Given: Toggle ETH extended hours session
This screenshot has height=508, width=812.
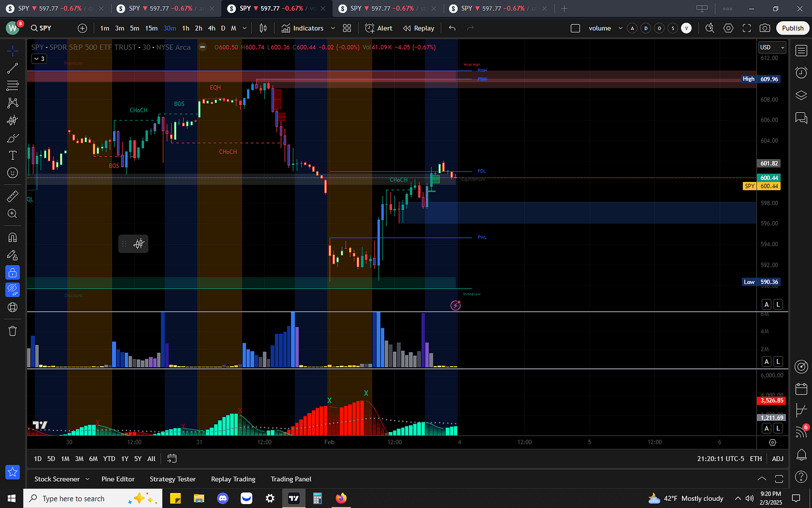Looking at the screenshot, I should pos(756,458).
